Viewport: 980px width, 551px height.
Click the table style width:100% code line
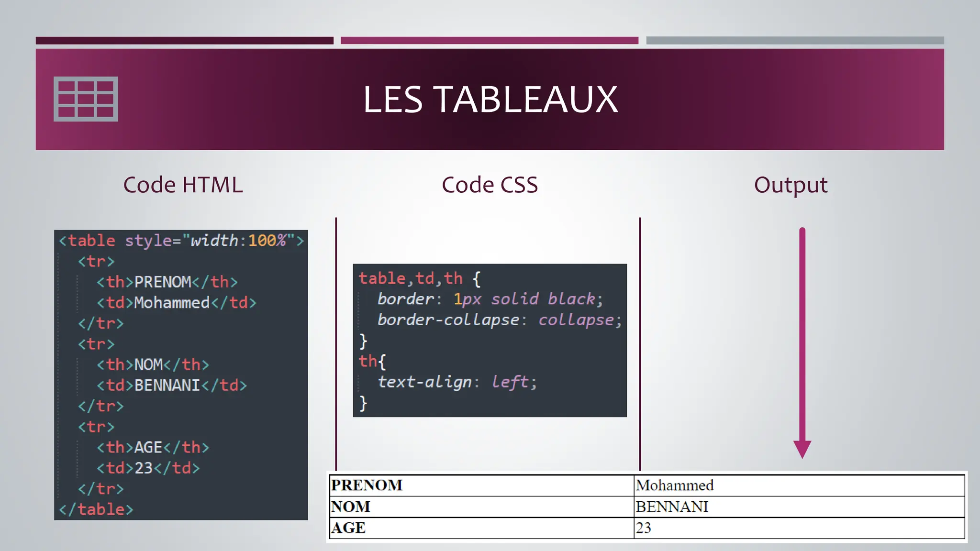(181, 241)
